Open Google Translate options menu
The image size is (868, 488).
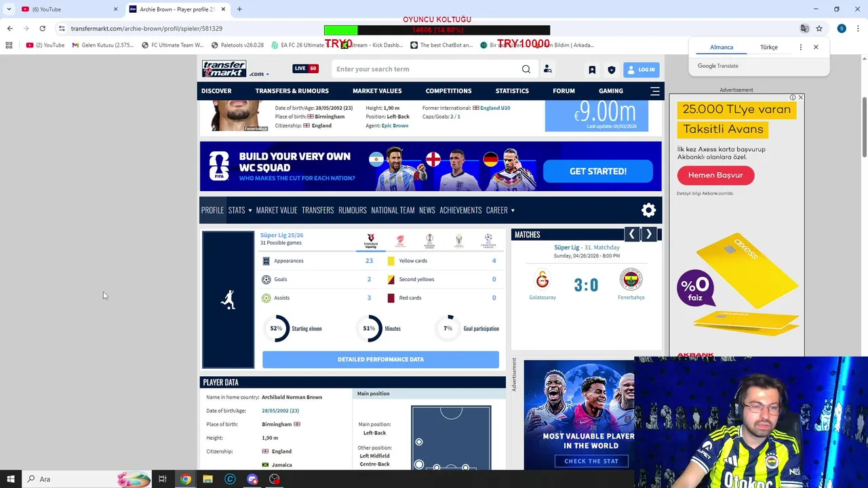tap(801, 47)
